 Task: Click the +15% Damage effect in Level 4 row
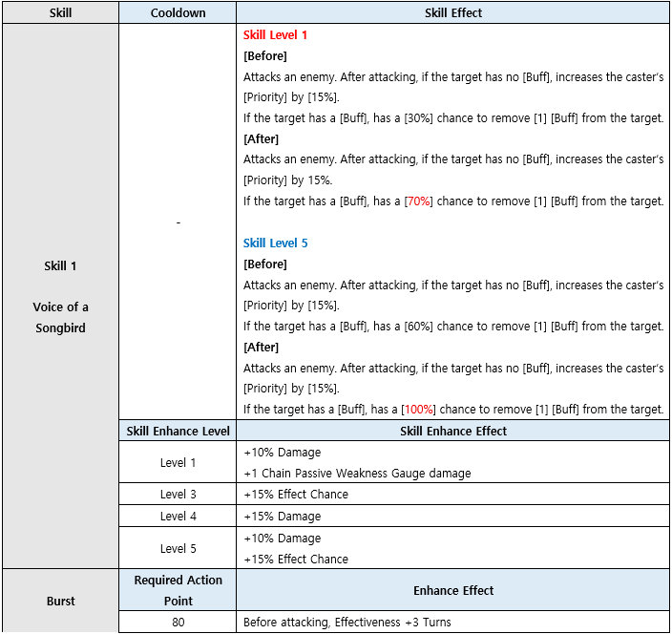point(283,517)
